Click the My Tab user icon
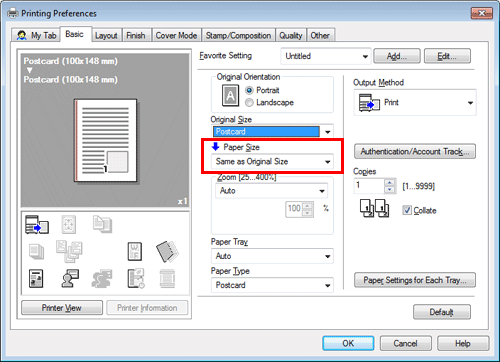The height and width of the screenshot is (362, 500). pyautogui.click(x=22, y=35)
